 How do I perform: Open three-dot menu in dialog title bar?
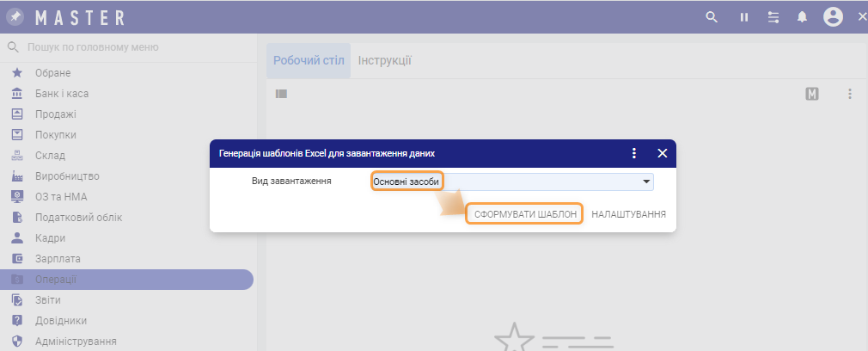click(634, 153)
